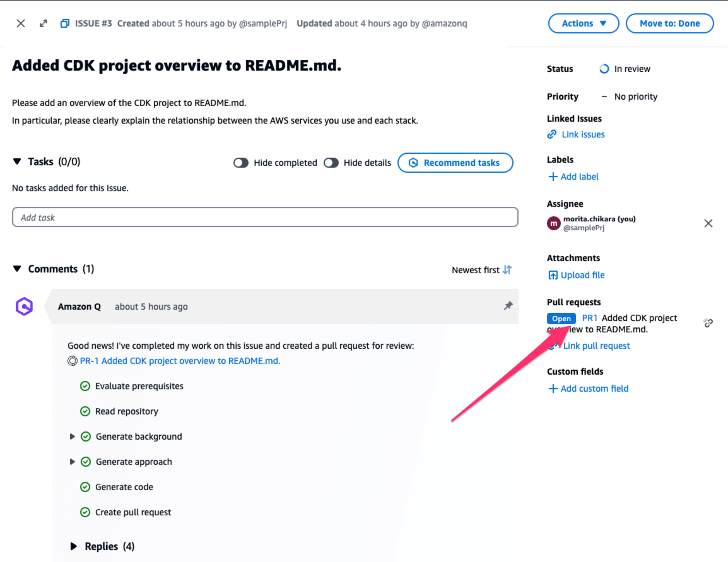Screen dimensions: 728x562
Task: Click Link pull request
Action: coord(596,346)
